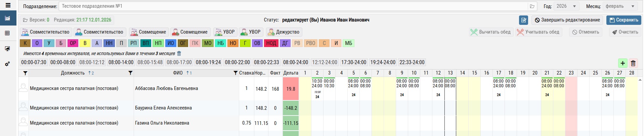
Task: Select the Дежурство toolbar item
Action: 284,32
